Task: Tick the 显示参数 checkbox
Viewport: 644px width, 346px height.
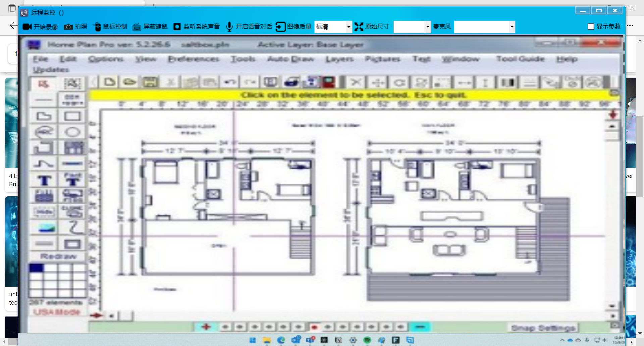Action: pos(591,27)
